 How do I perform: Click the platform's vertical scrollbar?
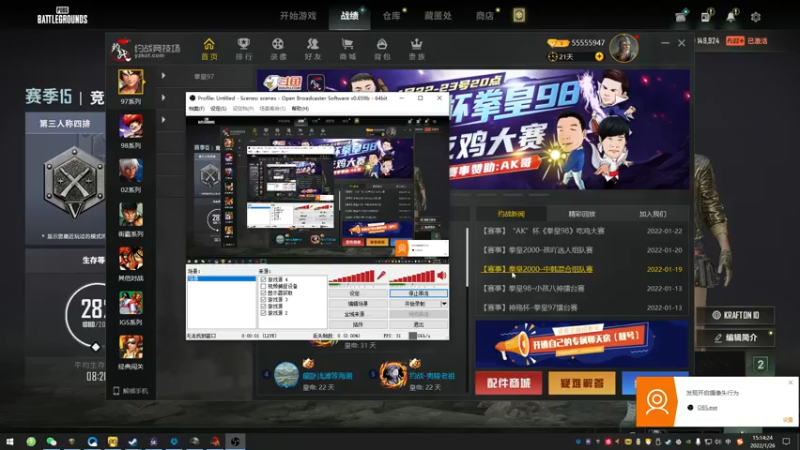pyautogui.click(x=467, y=257)
